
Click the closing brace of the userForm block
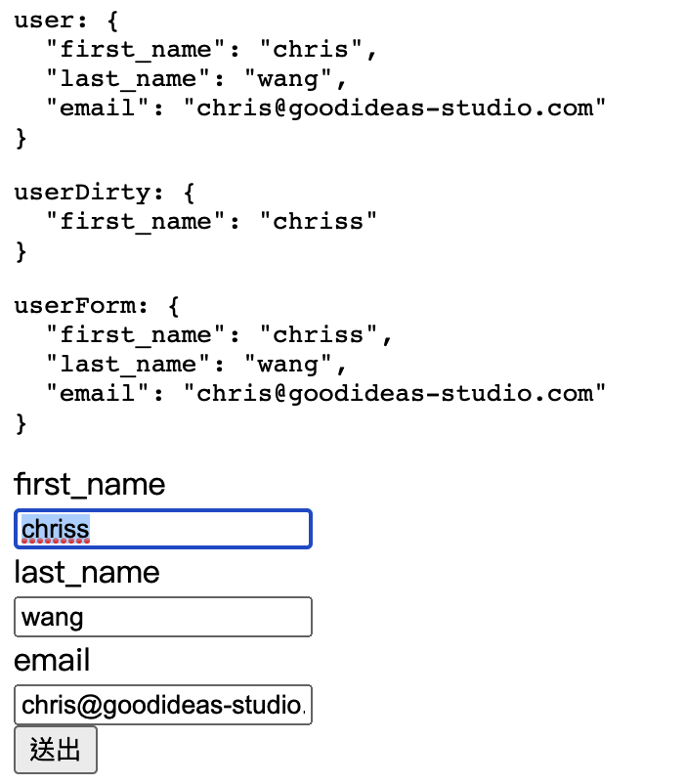coord(21,424)
